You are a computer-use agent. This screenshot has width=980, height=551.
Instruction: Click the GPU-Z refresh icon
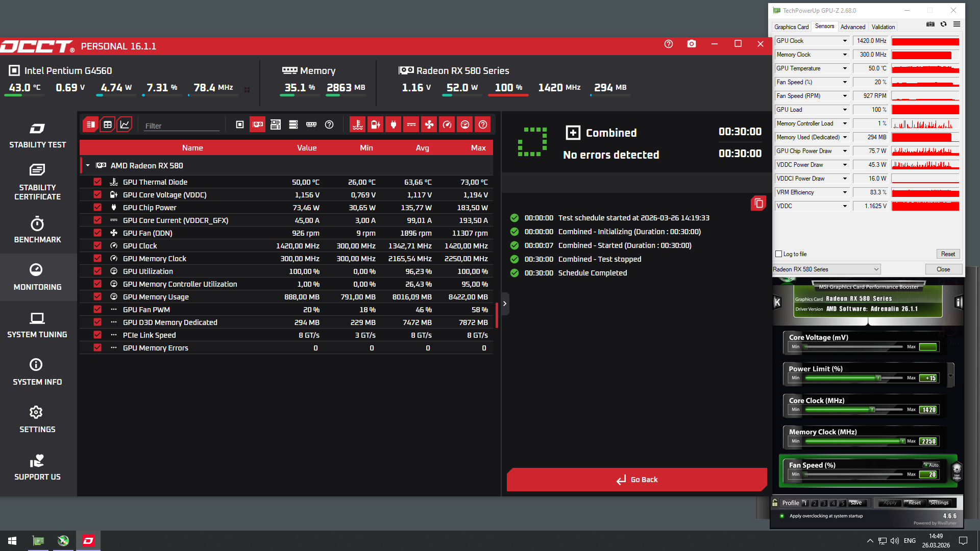pos(943,24)
